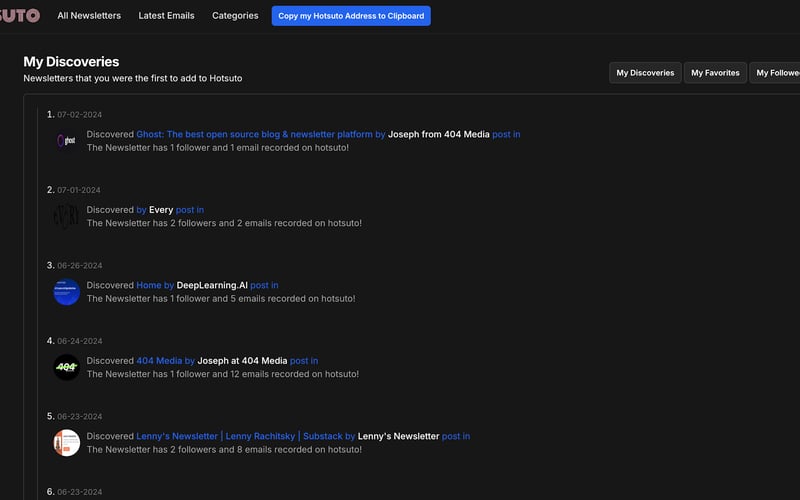Click the Every newsletter logo

coord(66,216)
